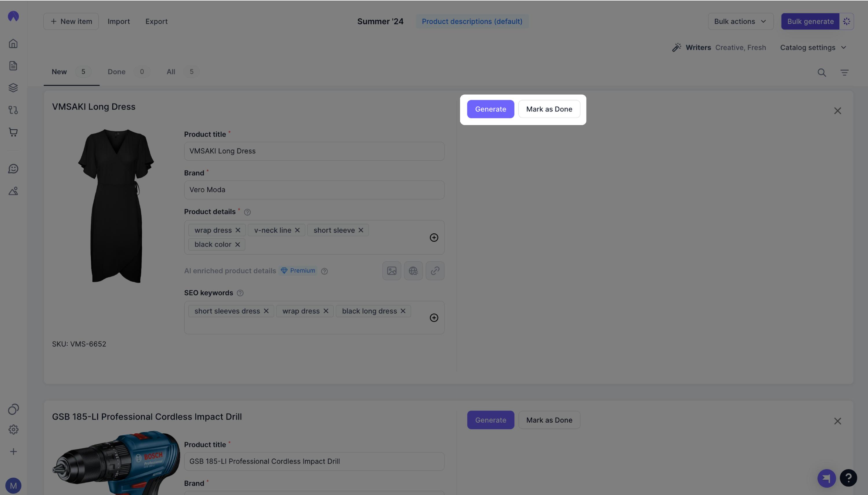
Task: Open the documents icon in sidebar
Action: click(x=13, y=66)
